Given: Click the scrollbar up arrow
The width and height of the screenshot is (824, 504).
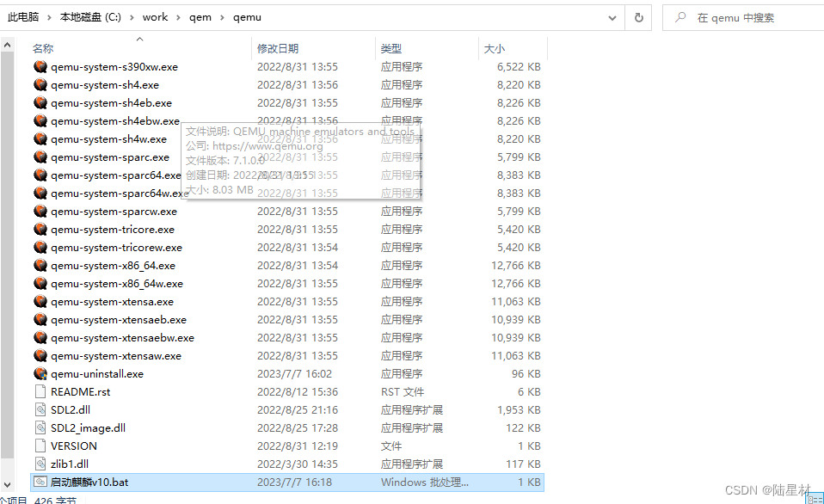Looking at the screenshot, I should 7,46.
